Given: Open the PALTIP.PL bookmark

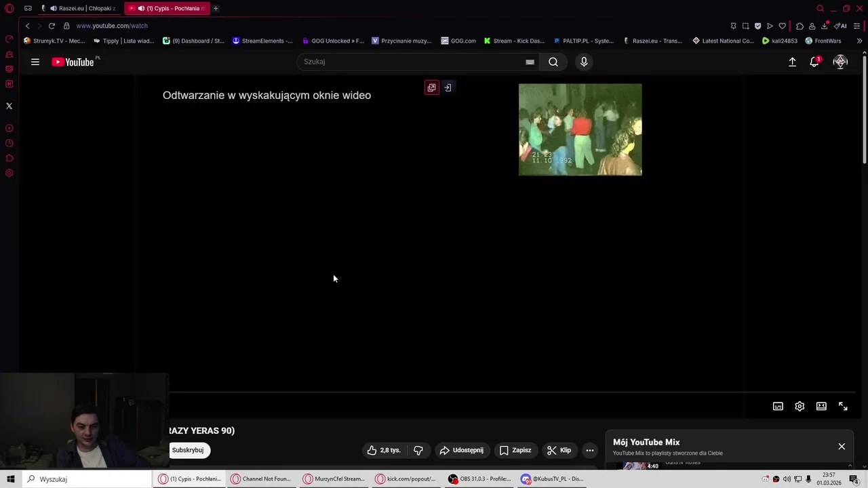Looking at the screenshot, I should point(583,41).
